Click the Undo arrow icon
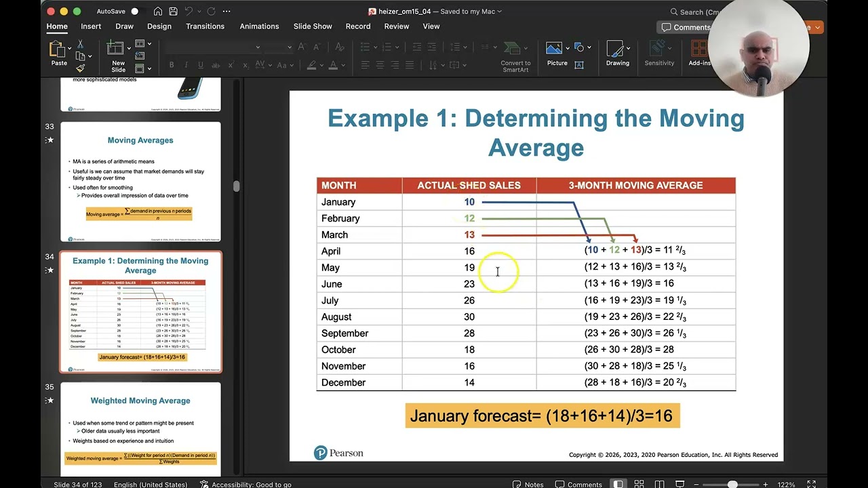 [x=189, y=12]
